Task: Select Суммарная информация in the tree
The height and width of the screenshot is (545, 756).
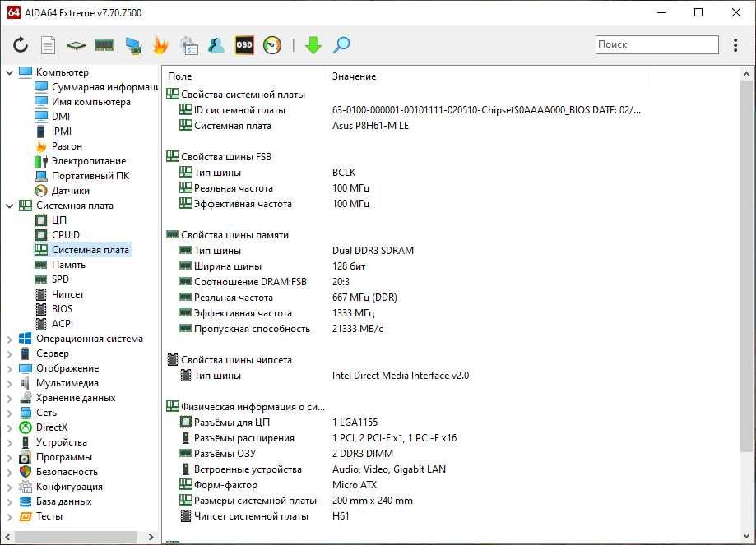Action: (x=96, y=87)
